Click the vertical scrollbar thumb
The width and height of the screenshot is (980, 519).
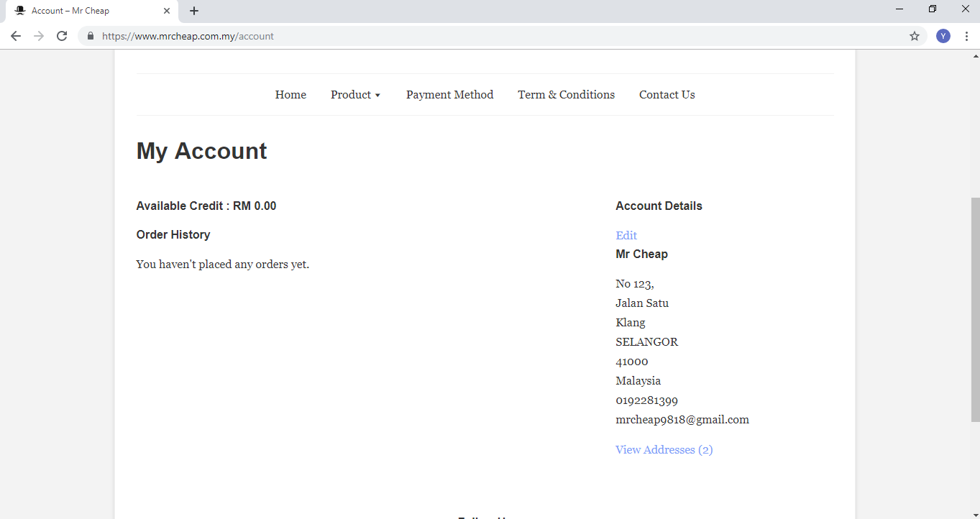(975, 309)
